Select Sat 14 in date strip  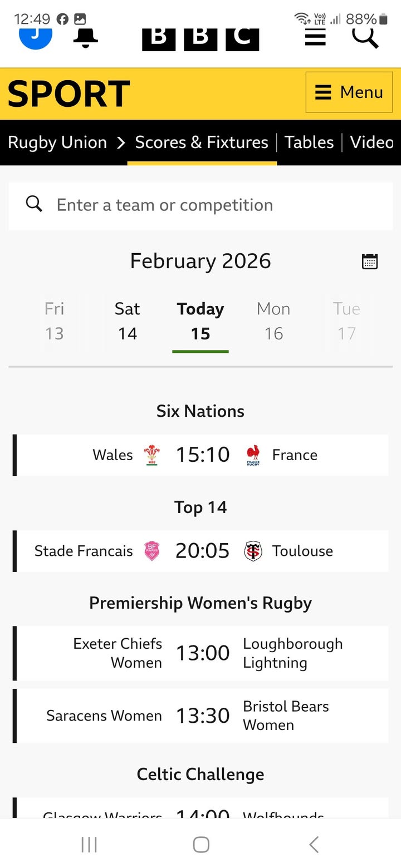[127, 321]
